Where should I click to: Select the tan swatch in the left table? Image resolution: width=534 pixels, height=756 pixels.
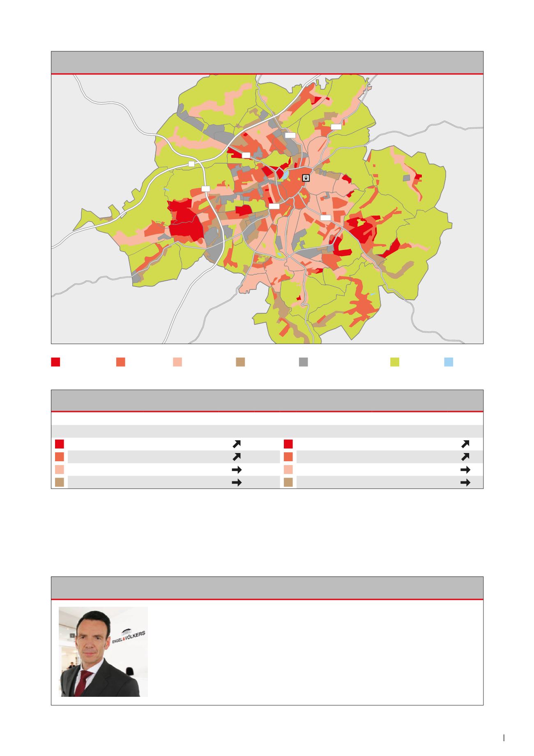[60, 483]
